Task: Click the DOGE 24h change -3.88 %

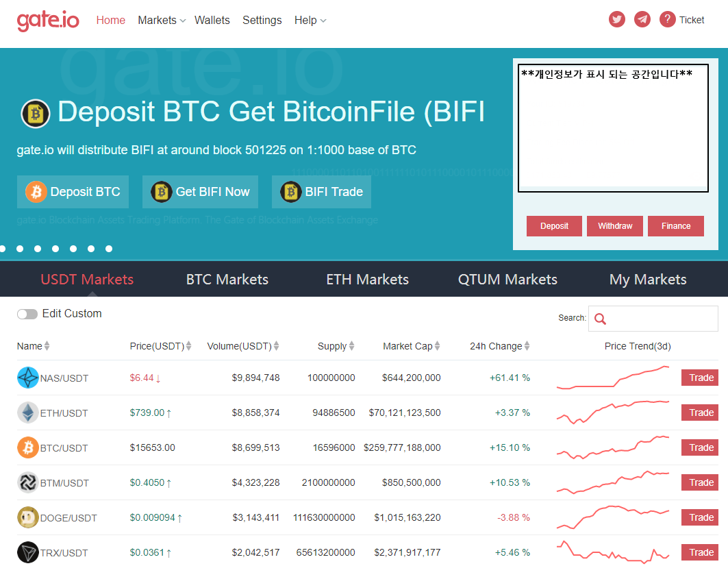Action: point(514,517)
